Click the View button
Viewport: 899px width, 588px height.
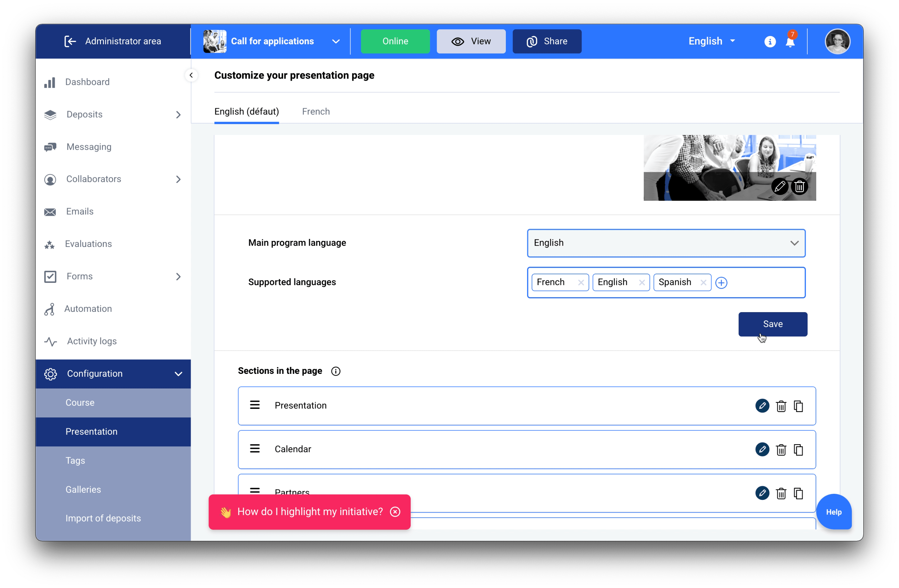point(471,41)
